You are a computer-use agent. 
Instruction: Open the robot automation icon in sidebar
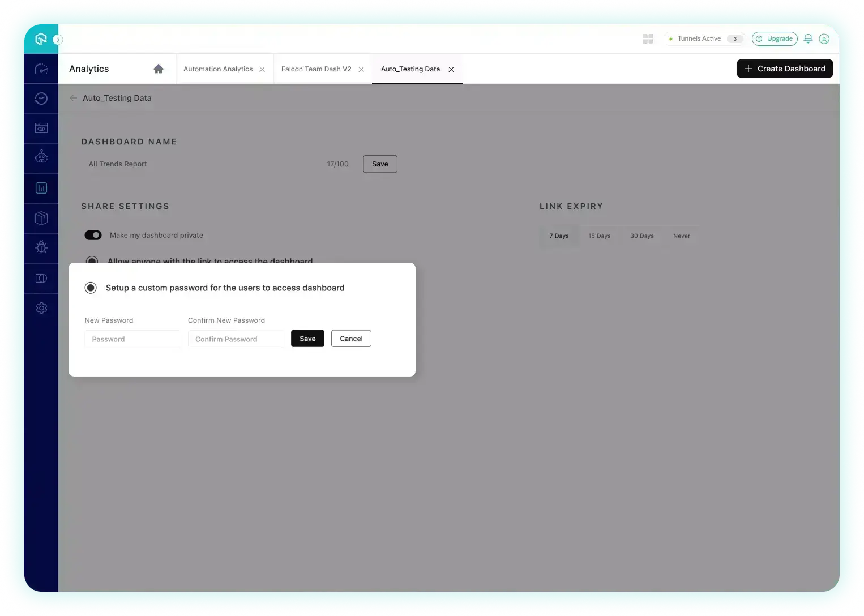[41, 157]
